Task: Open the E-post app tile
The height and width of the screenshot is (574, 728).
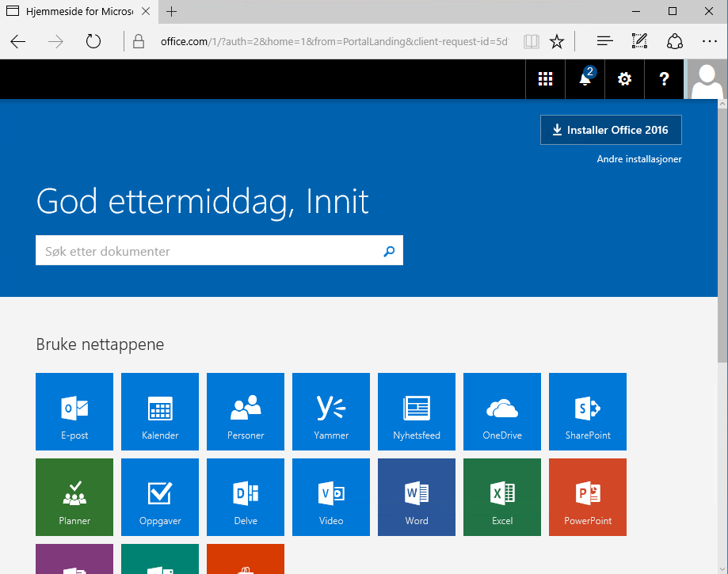Action: (74, 412)
